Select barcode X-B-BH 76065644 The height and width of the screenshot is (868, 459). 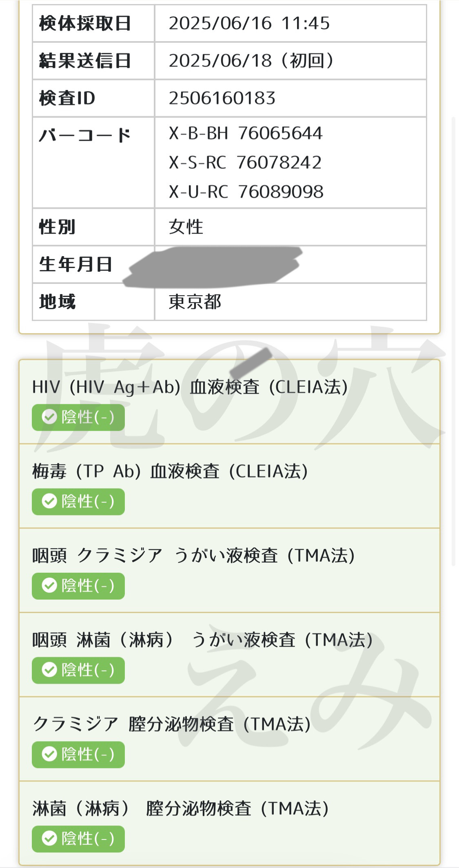246,133
